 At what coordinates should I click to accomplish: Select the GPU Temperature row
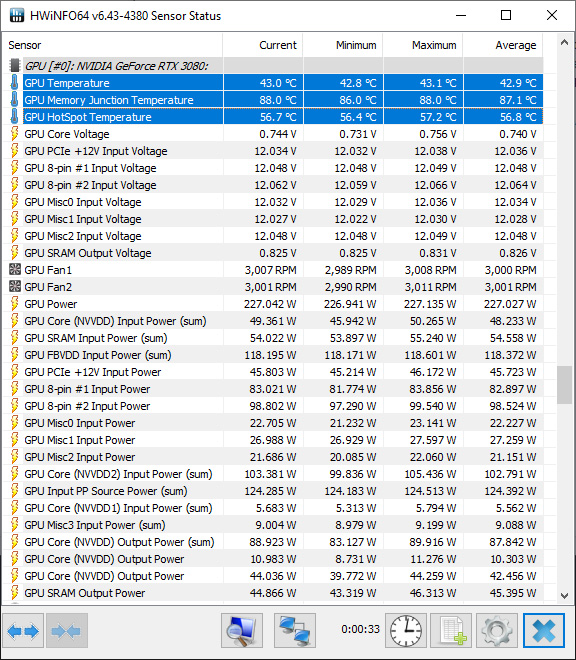point(276,83)
